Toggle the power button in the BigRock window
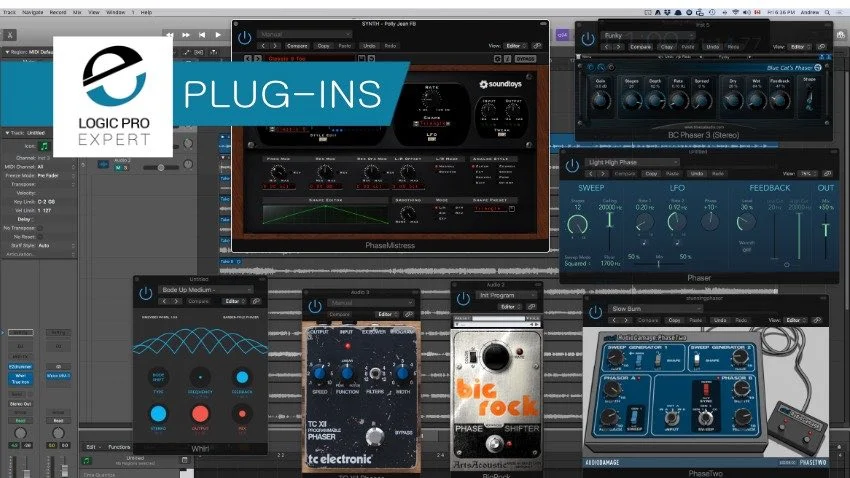 [463, 298]
